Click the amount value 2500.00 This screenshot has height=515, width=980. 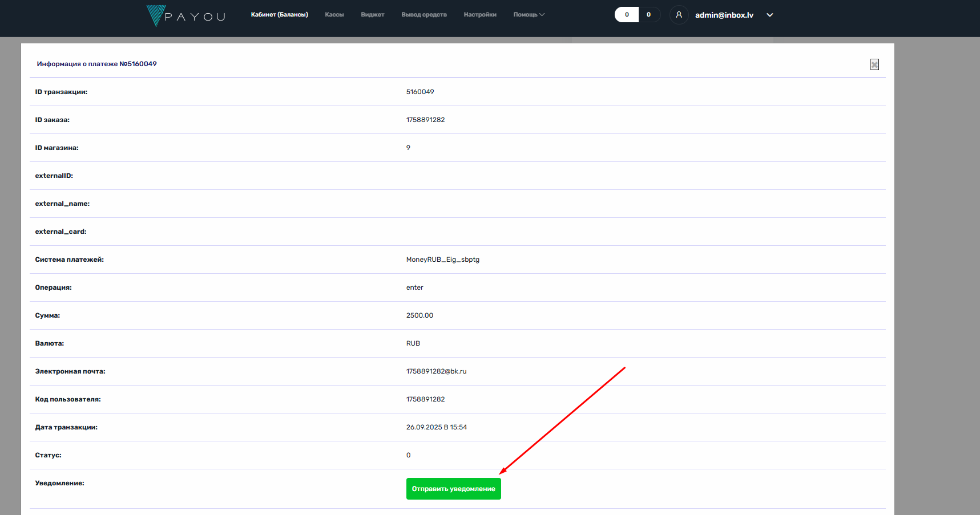[x=420, y=315]
